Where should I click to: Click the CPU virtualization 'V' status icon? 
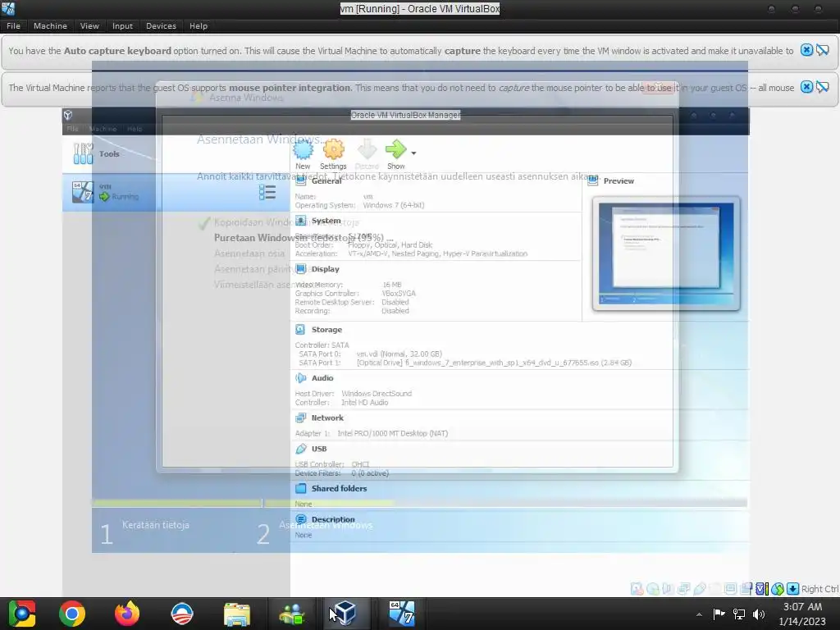tap(762, 589)
